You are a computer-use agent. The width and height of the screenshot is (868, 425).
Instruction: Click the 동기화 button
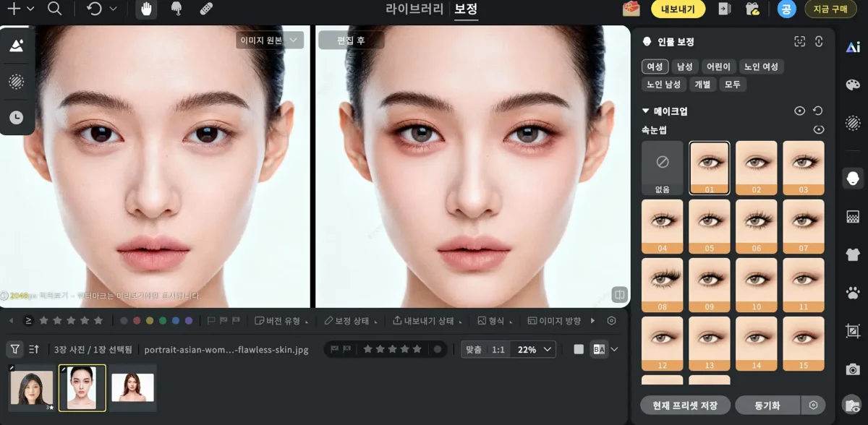(x=767, y=405)
